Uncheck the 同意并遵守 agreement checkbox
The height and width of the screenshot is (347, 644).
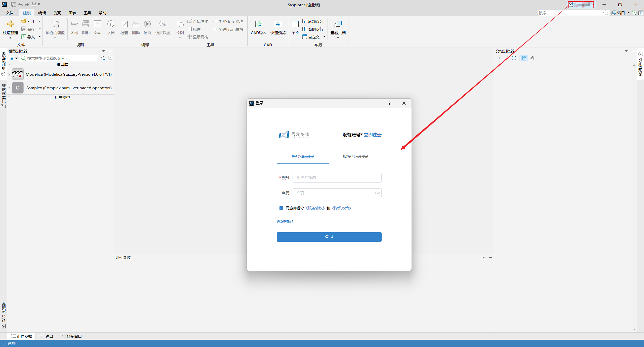pyautogui.click(x=281, y=208)
